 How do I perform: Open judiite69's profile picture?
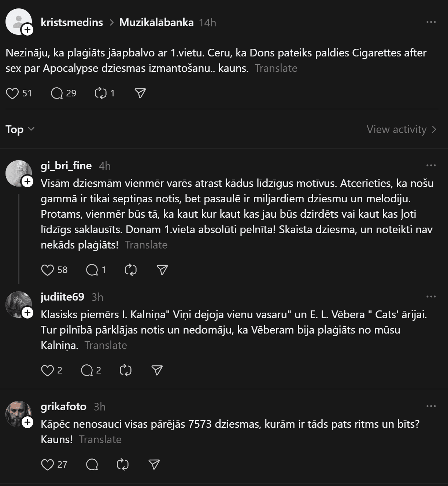[18, 304]
